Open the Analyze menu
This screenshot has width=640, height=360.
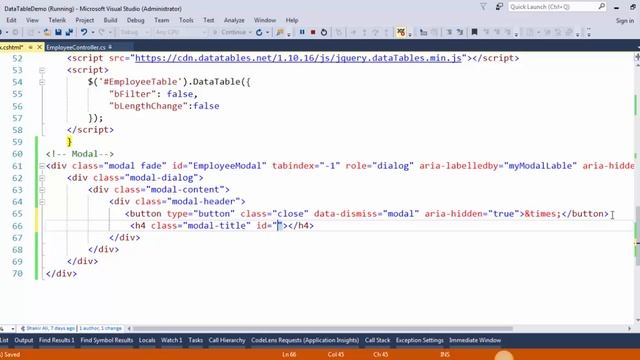234,20
